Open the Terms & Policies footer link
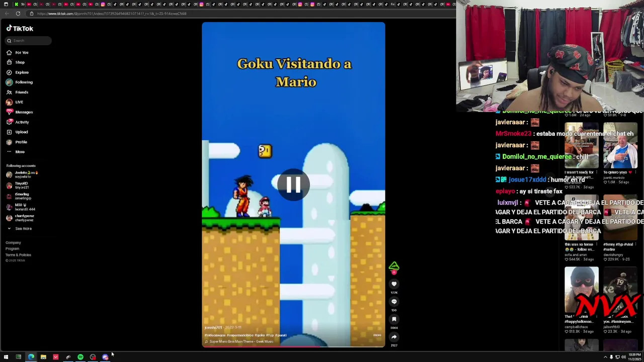Screen dimensions: 644x362 point(18,255)
